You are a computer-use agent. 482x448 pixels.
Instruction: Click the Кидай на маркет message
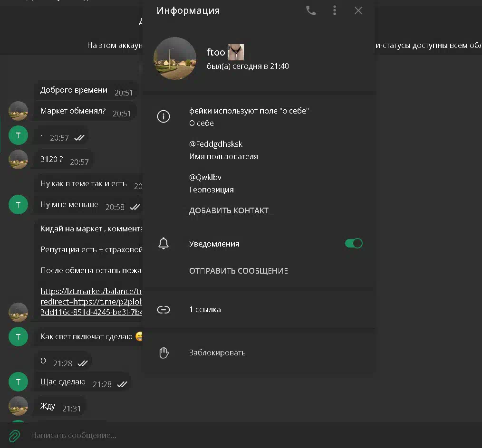(91, 229)
